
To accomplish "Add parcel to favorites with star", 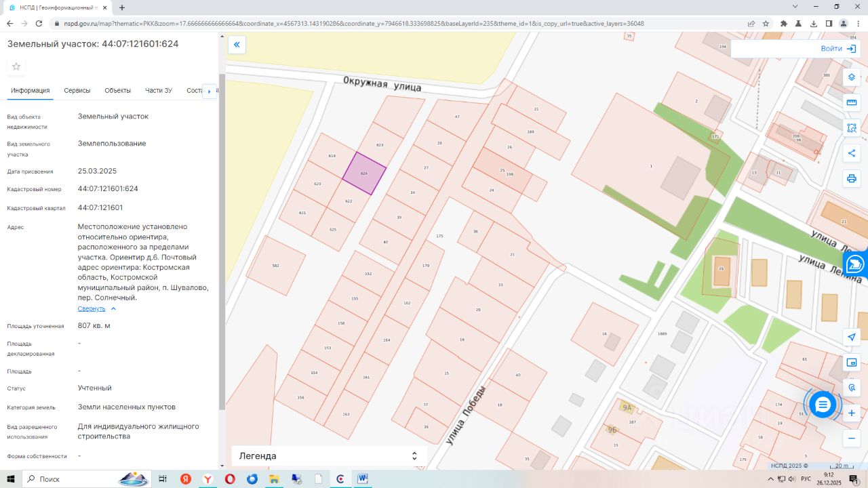I will (x=16, y=66).
